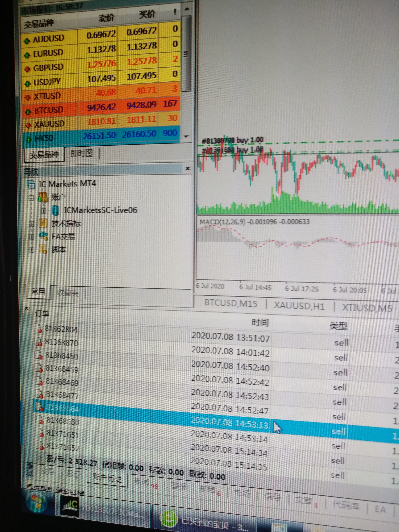Expand the ICMarketsSC-Live06 server node

[43, 211]
